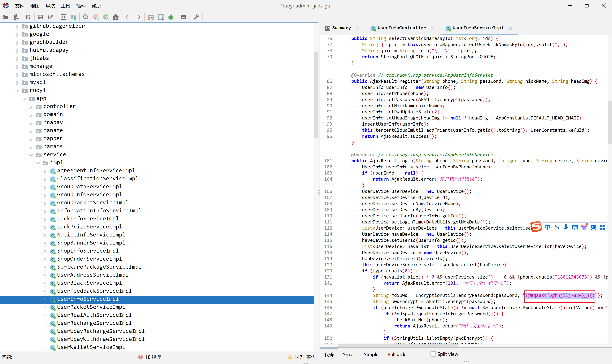The width and height of the screenshot is (612, 364).
Task: Click the 18 错误 errors indicator
Action: (150, 357)
